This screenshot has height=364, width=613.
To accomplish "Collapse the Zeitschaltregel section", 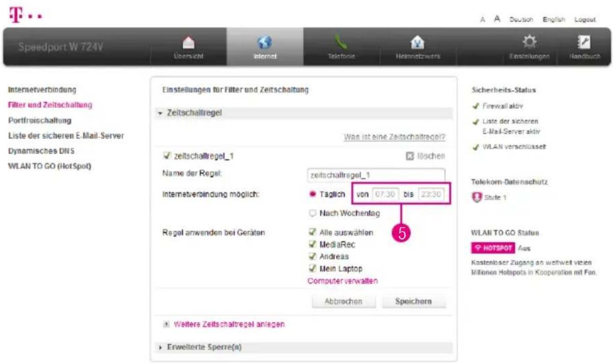I will tap(303, 113).
